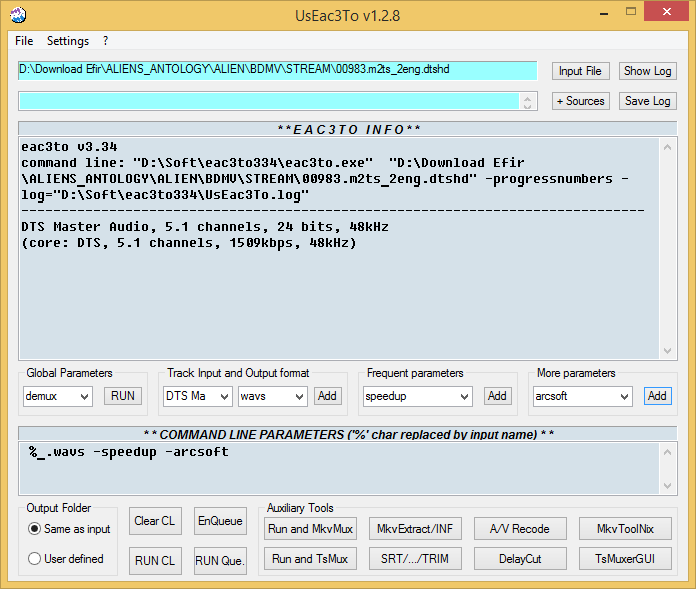Image resolution: width=696 pixels, height=589 pixels.
Task: Click the input file path field
Action: click(277, 71)
